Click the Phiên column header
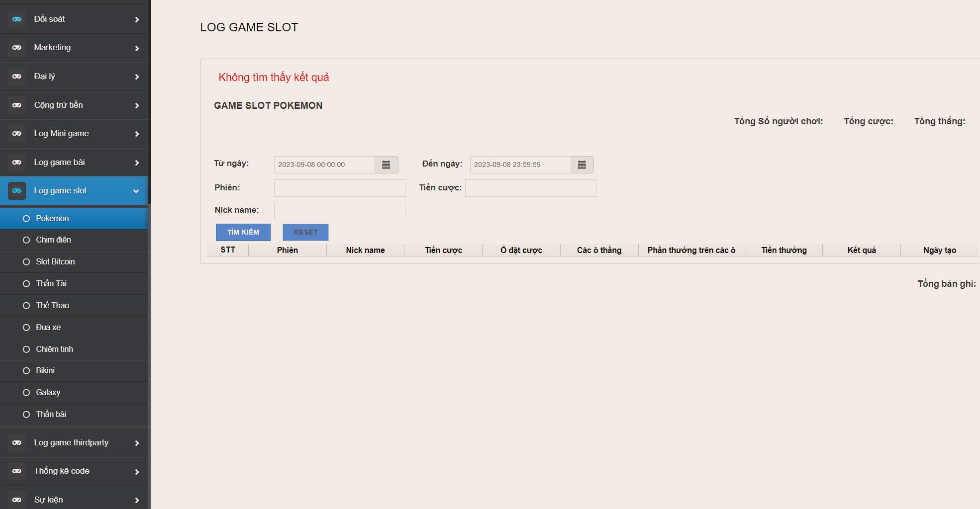The image size is (980, 509). coord(288,251)
